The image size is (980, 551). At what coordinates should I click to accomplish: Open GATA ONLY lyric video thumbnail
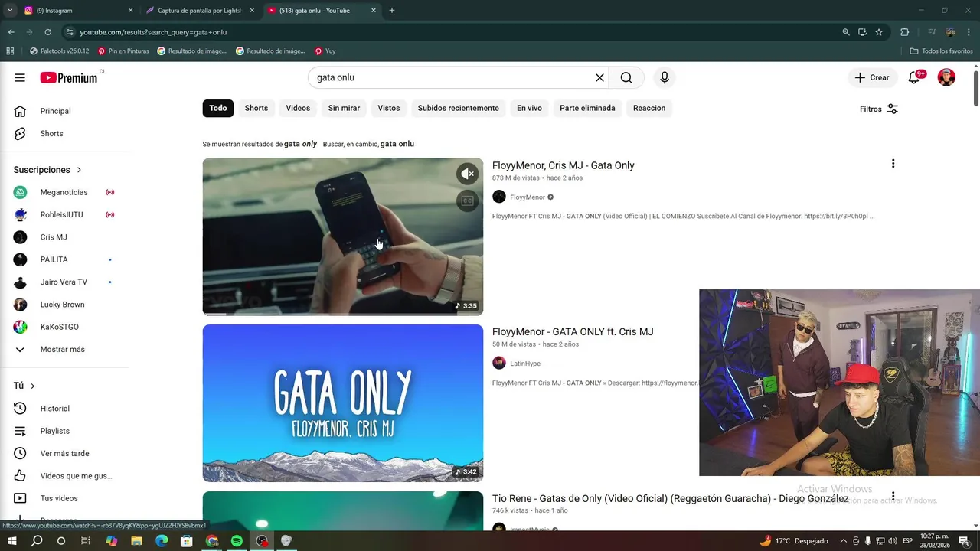click(x=342, y=403)
